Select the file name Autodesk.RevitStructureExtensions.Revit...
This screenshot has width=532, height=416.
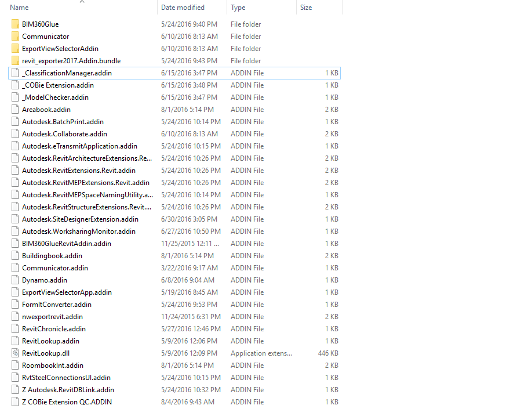click(86, 207)
